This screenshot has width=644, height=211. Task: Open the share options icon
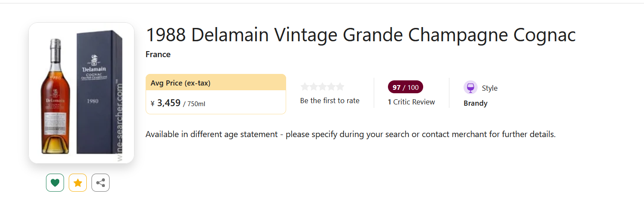tap(101, 183)
